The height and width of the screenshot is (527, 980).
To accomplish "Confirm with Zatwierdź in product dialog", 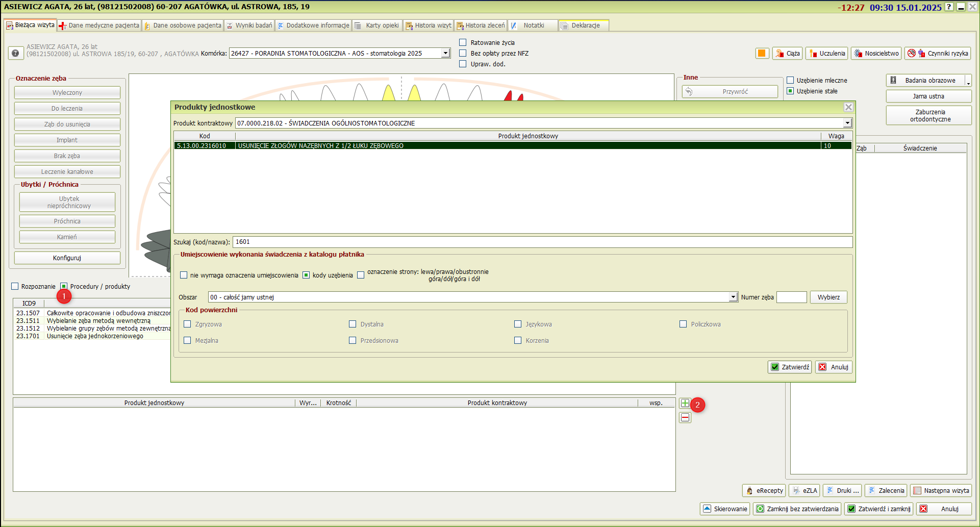I will (x=790, y=367).
